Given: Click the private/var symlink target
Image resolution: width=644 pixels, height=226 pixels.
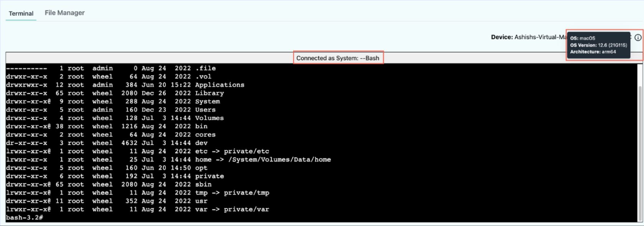Looking at the screenshot, I should click(246, 210).
